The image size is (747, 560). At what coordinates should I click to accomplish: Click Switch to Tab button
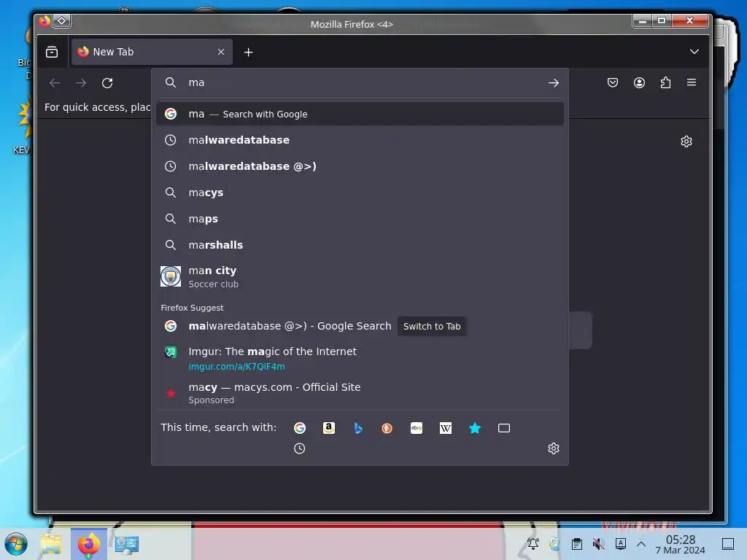pyautogui.click(x=432, y=326)
